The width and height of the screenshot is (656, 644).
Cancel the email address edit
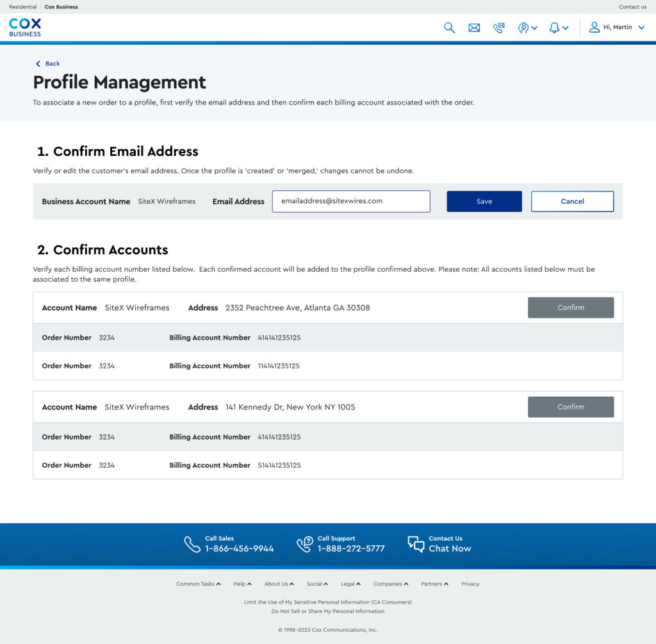pyautogui.click(x=572, y=201)
